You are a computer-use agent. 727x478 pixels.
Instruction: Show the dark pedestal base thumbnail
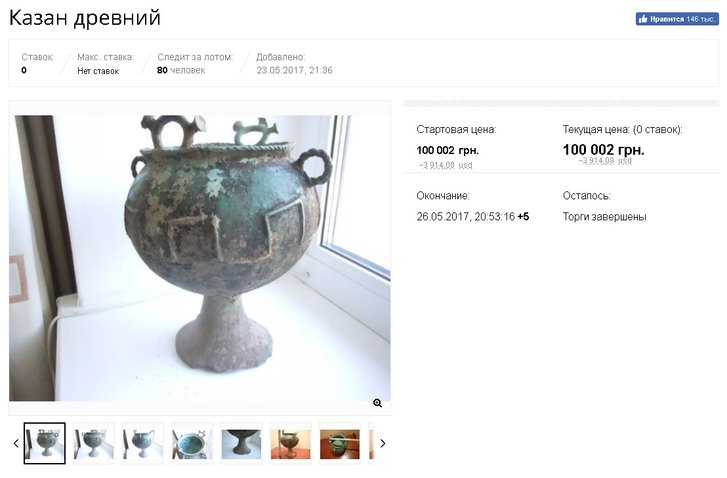241,443
